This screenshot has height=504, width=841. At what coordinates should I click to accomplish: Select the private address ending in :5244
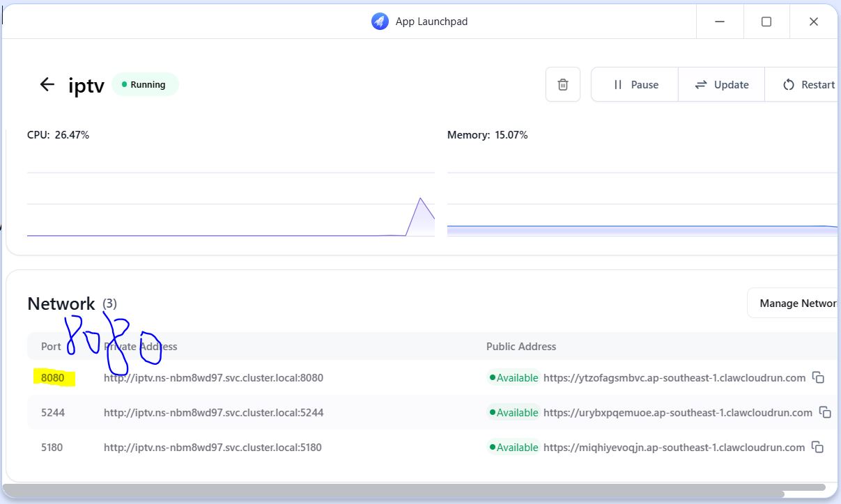(213, 413)
